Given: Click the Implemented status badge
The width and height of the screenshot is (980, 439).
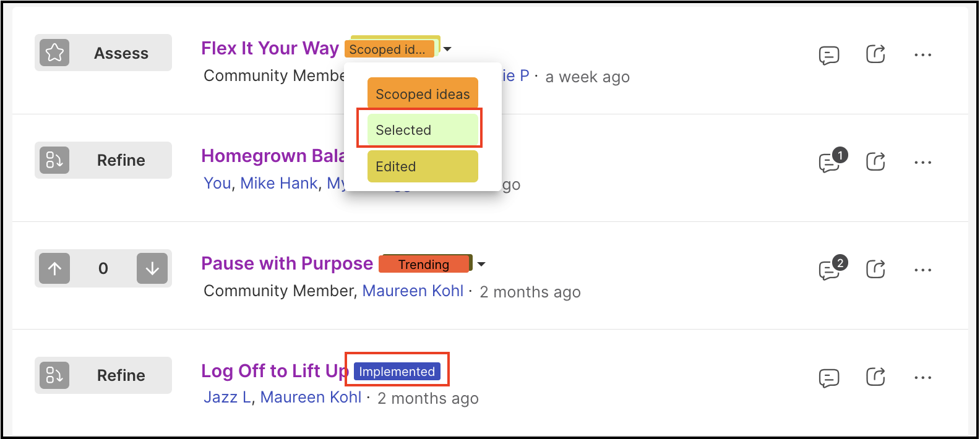Looking at the screenshot, I should tap(397, 371).
